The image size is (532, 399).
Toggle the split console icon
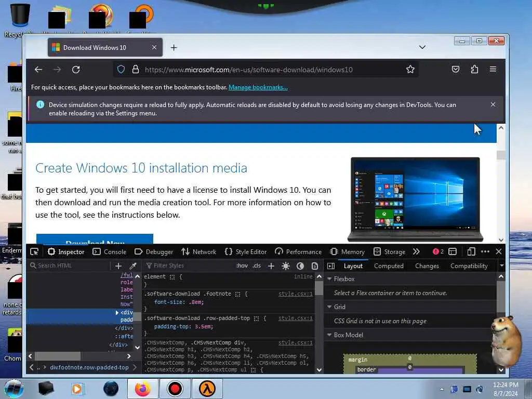pos(453,252)
